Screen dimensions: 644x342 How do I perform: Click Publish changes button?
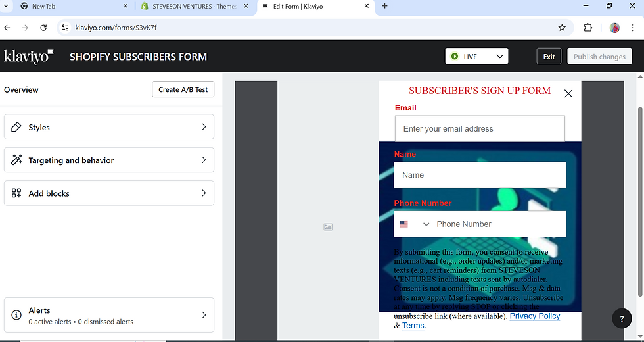point(599,57)
